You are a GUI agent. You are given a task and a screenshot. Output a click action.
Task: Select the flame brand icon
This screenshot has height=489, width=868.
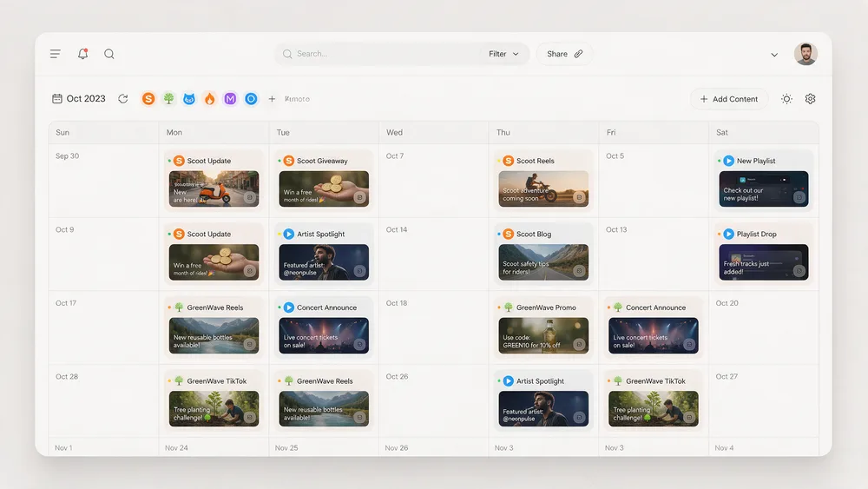[x=210, y=98]
